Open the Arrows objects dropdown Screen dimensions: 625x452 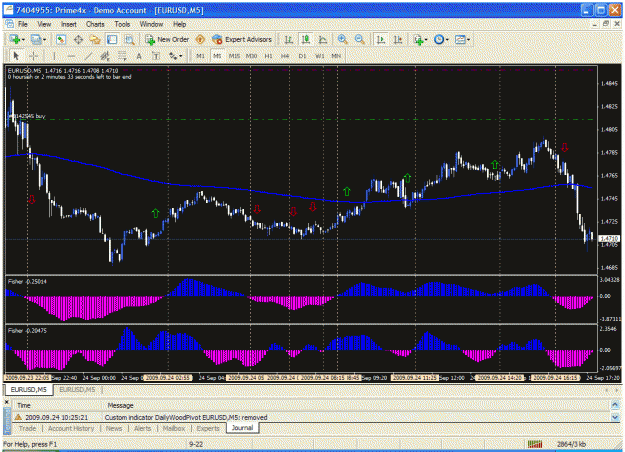(x=175, y=56)
